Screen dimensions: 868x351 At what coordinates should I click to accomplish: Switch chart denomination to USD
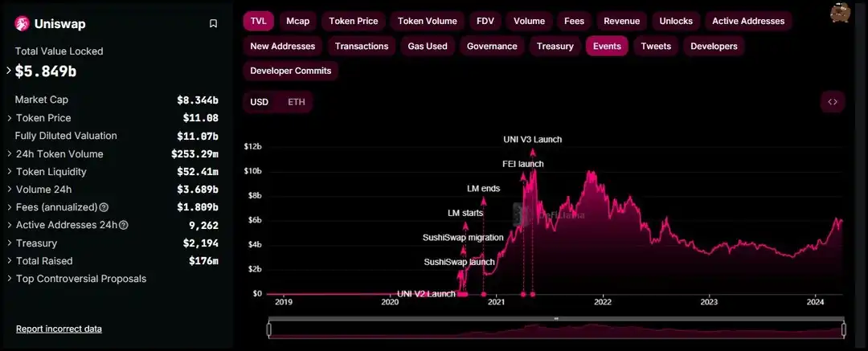point(259,102)
